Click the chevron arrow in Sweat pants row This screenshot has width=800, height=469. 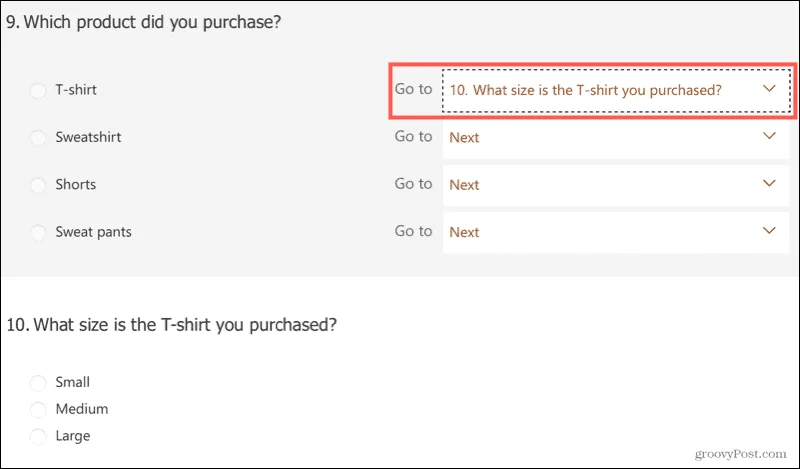769,231
